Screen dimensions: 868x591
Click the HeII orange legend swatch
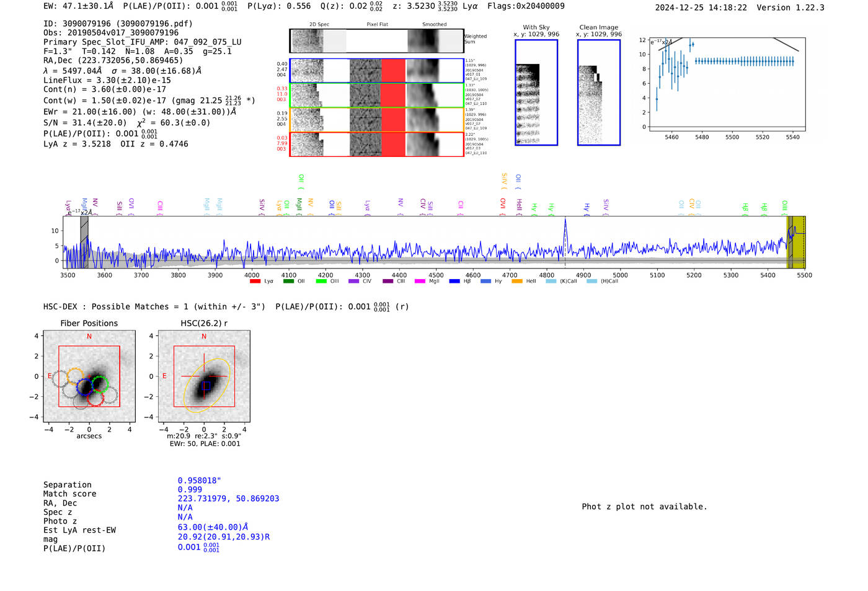(x=517, y=282)
